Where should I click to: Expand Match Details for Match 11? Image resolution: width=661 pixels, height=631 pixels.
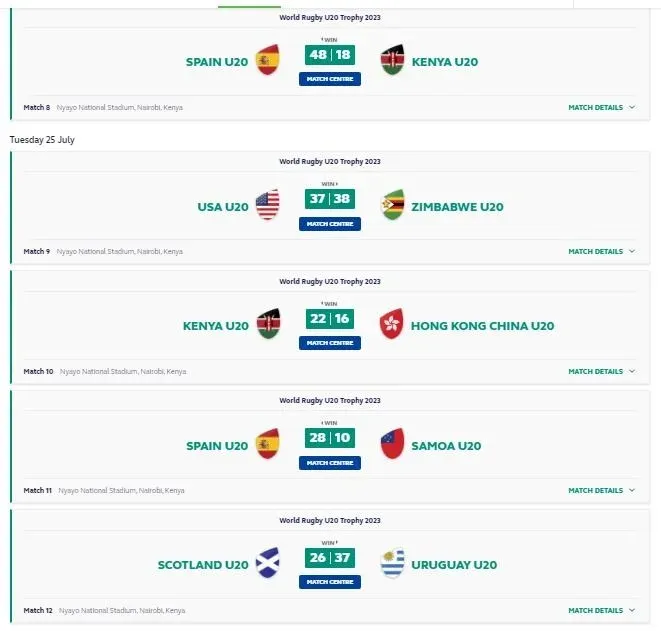point(601,490)
